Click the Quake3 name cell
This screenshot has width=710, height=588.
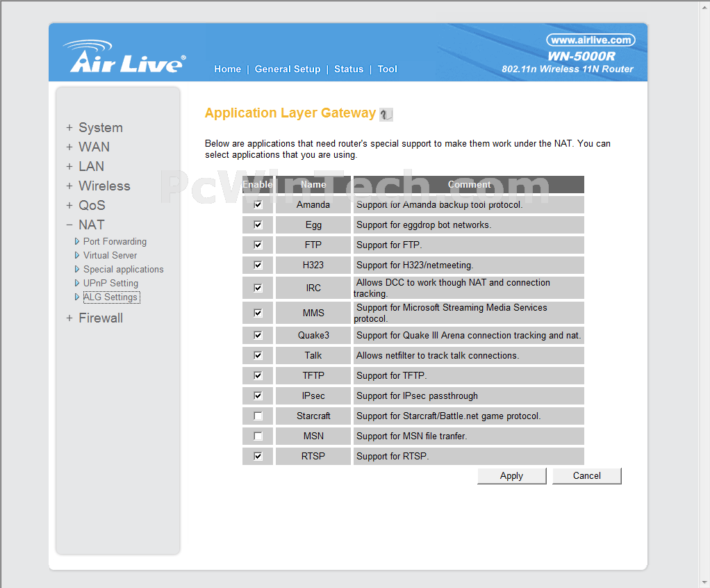tap(313, 335)
